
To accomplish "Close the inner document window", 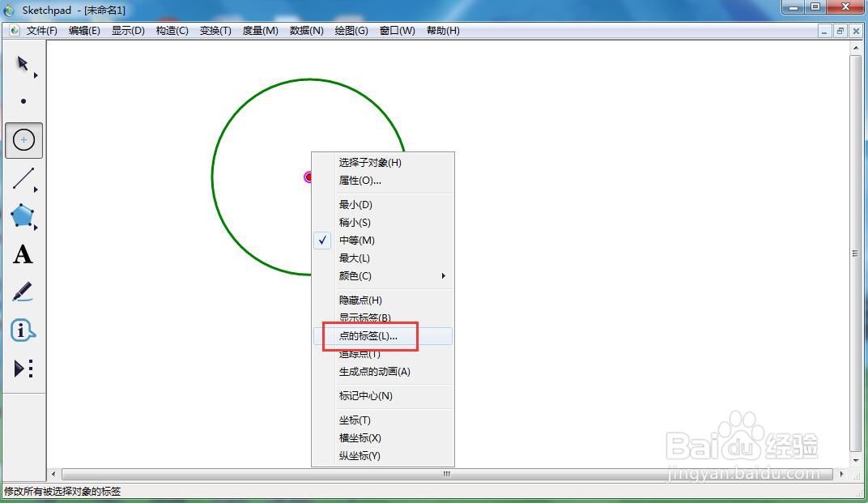I will (x=856, y=31).
